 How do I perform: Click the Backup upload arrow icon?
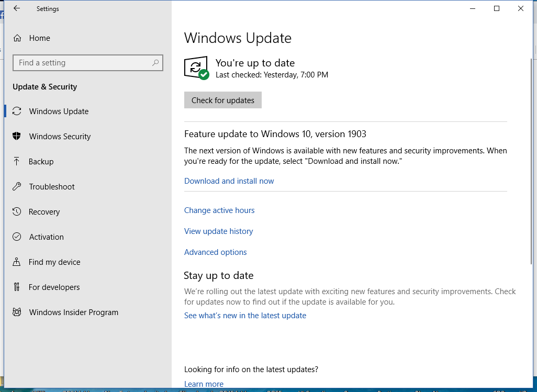[x=16, y=161]
